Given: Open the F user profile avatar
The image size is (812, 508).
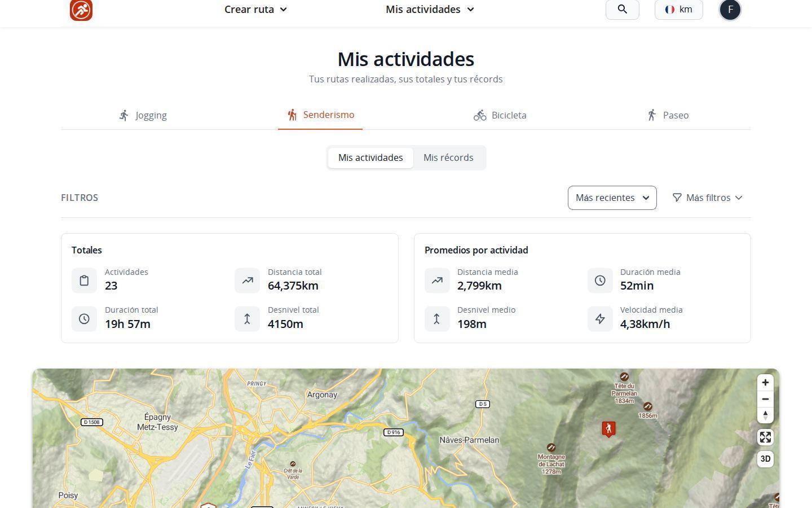Looking at the screenshot, I should click(x=730, y=10).
